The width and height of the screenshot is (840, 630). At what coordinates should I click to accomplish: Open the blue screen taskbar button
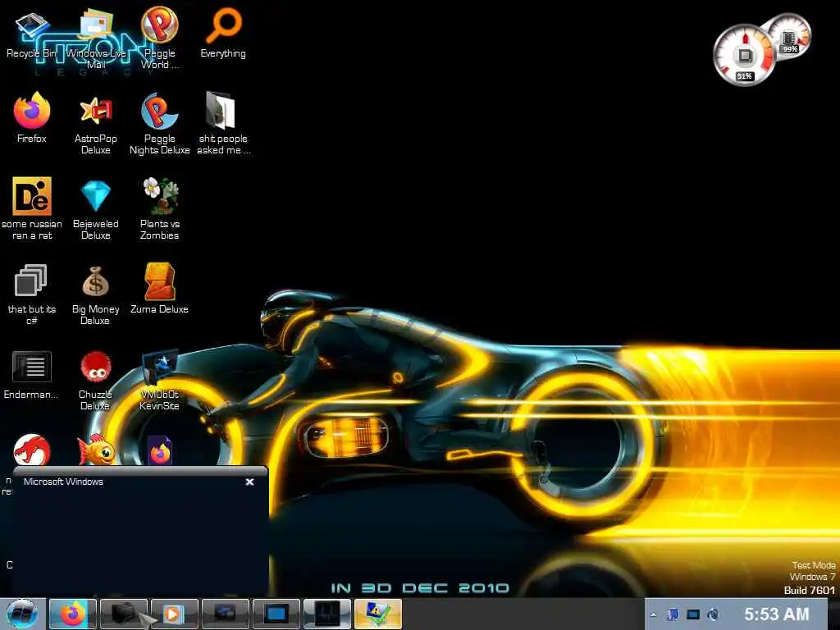pos(276,614)
